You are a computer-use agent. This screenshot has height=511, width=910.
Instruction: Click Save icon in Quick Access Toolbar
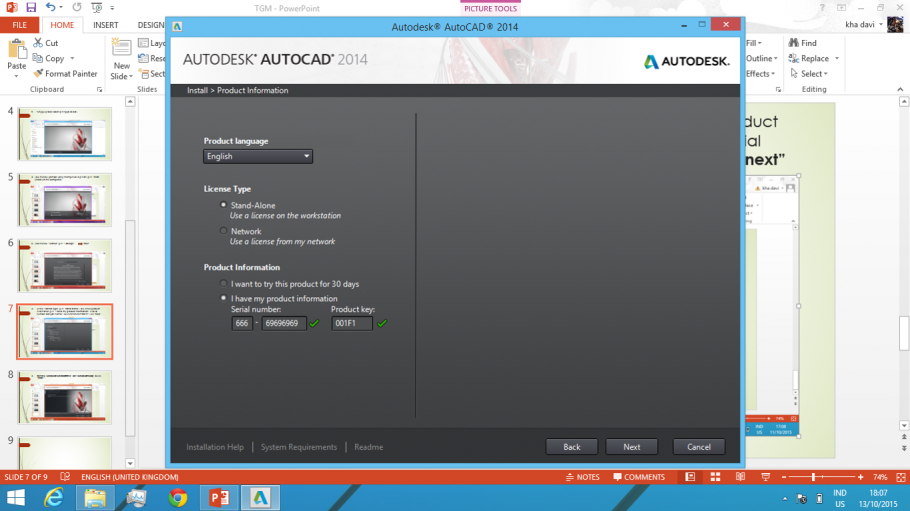coord(31,8)
